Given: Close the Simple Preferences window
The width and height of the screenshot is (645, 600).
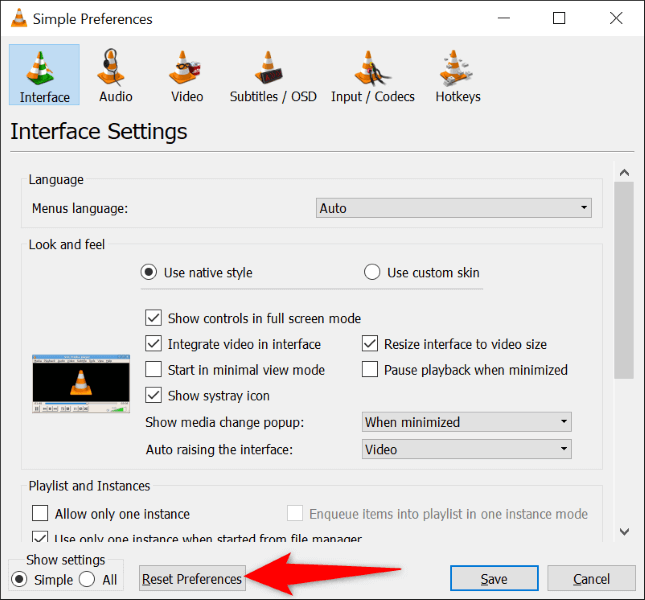Looking at the screenshot, I should 616,18.
